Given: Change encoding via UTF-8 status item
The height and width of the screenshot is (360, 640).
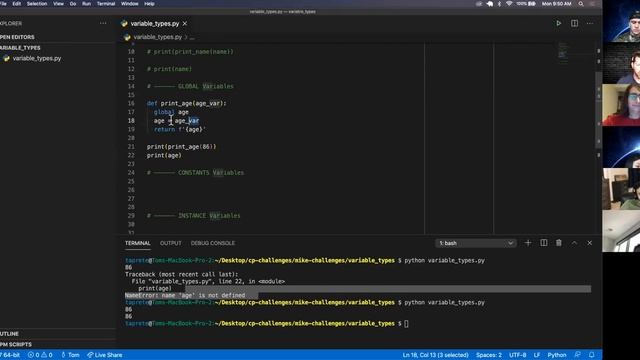Looking at the screenshot, I should (x=518, y=355).
